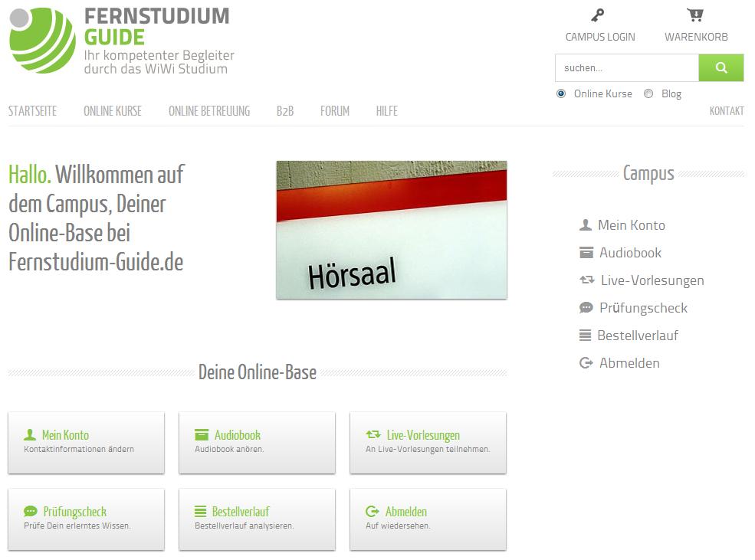Click the green magnifier search button
The height and width of the screenshot is (560, 755).
point(721,68)
